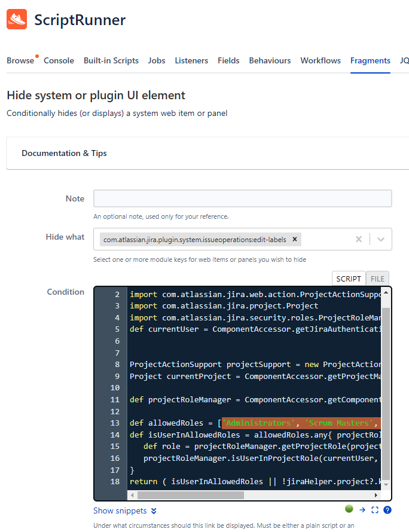Expand the Documentation & Tips section
This screenshot has width=409, height=532.
[x=64, y=153]
